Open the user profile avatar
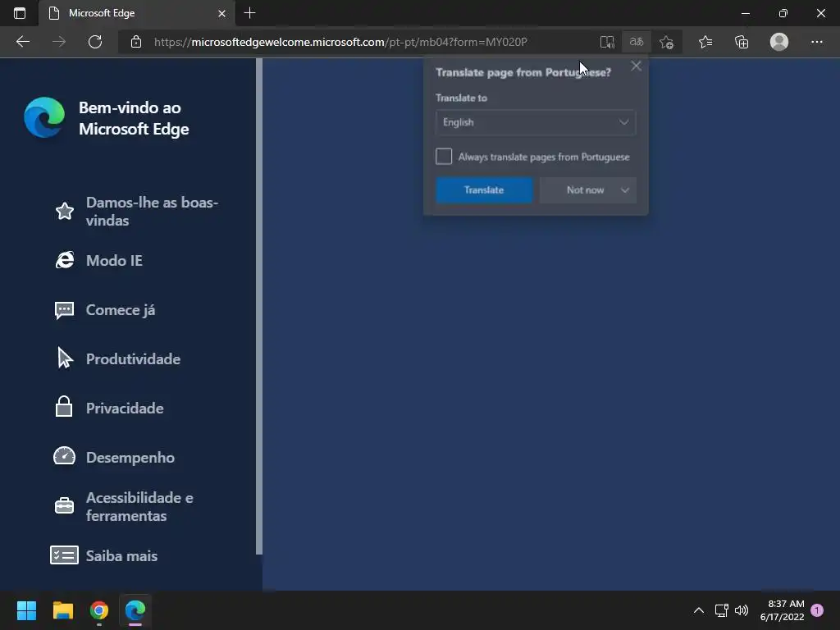 [x=779, y=42]
